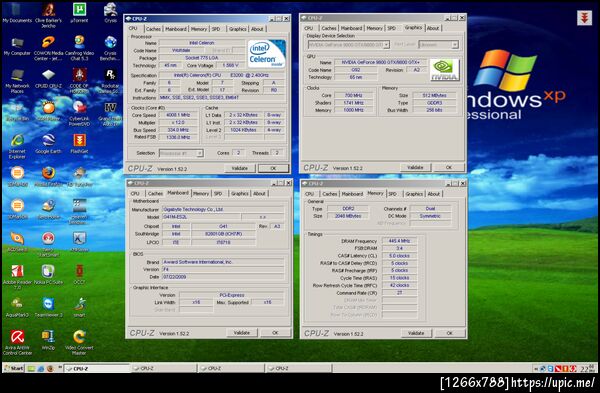Launch OCCT from the desktop
Image resolution: width=600 pixels, height=393 pixels.
coord(79,275)
